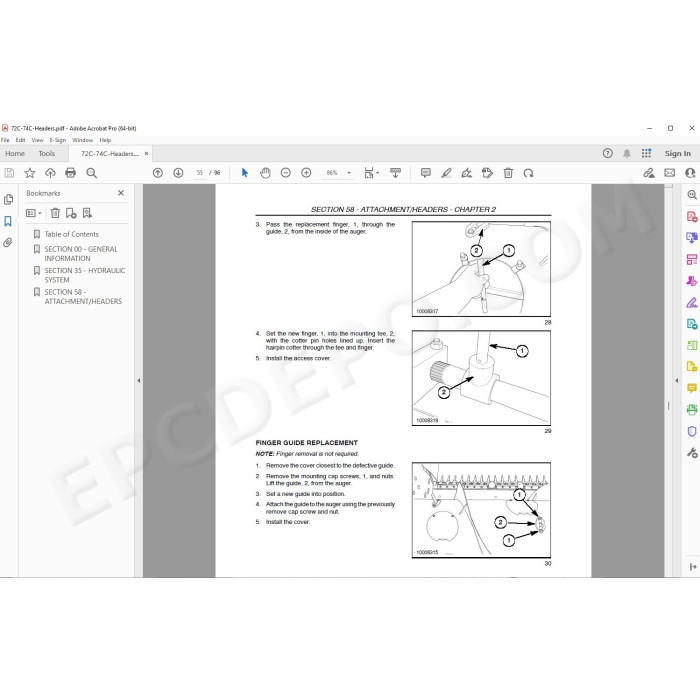This screenshot has height=700, width=700.
Task: Delete page with trash icon in toolbar
Action: click(508, 173)
